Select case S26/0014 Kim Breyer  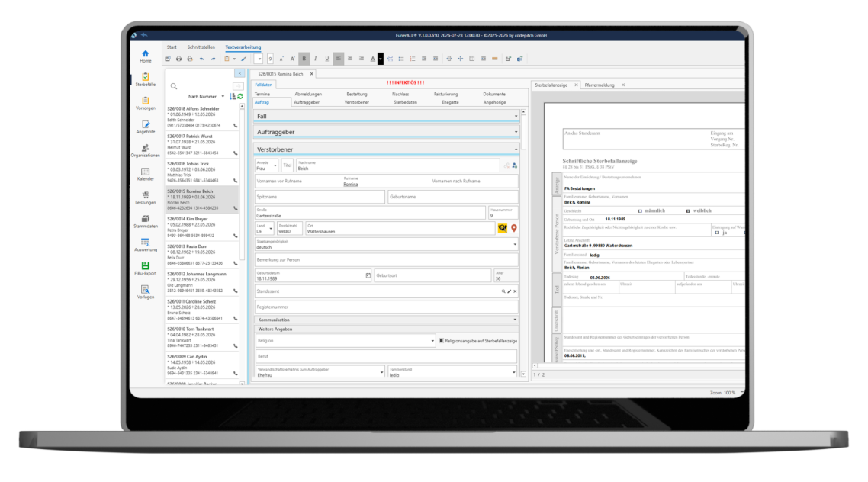(201, 227)
